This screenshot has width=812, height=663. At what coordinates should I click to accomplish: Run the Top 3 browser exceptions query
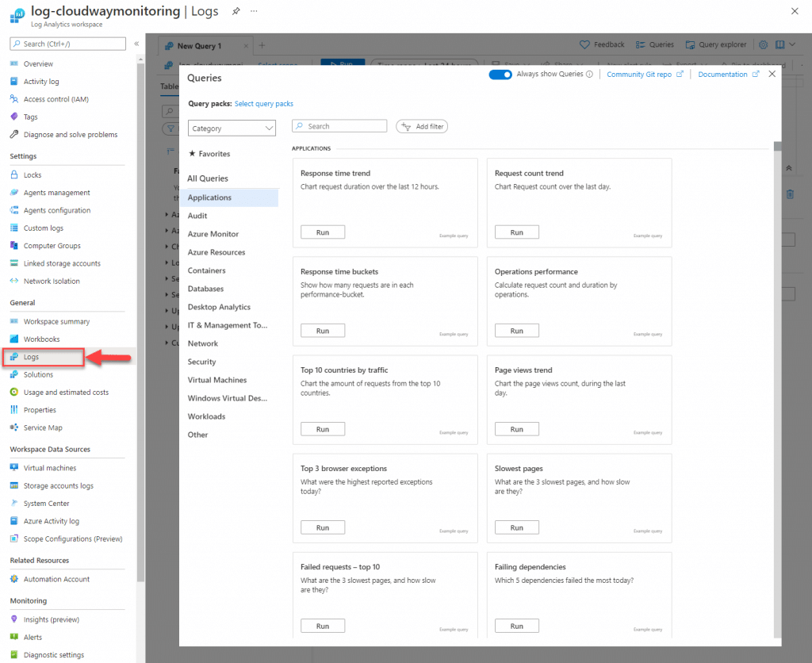[323, 527]
